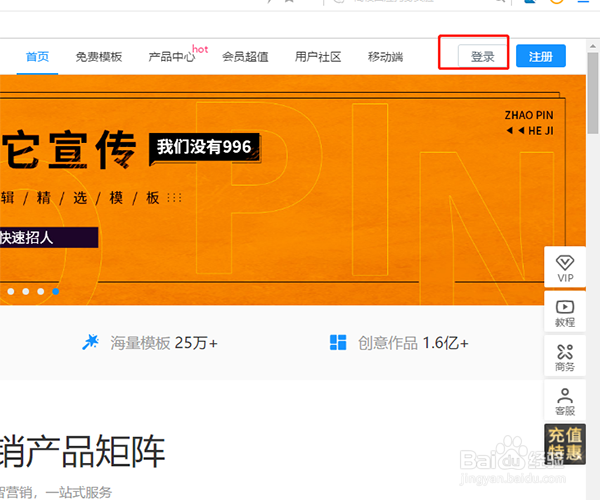Image resolution: width=600 pixels, height=500 pixels.
Task: Click the 登录 login button
Action: pyautogui.click(x=483, y=57)
